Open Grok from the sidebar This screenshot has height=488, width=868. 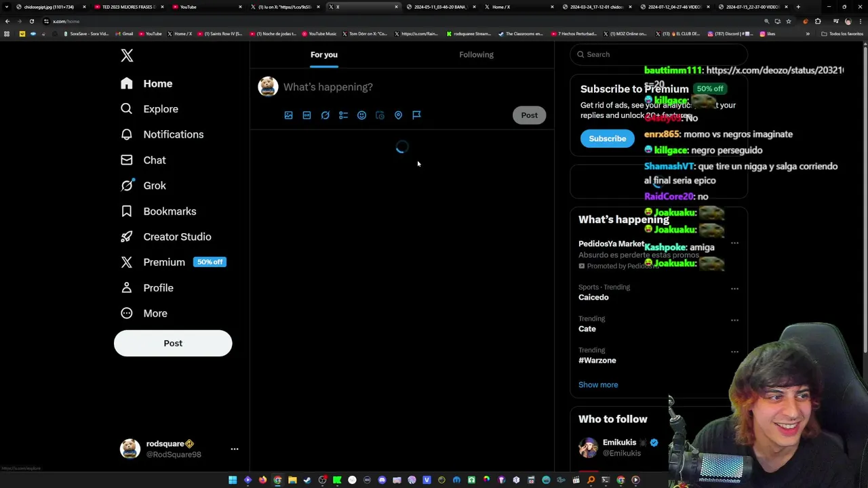(x=144, y=186)
